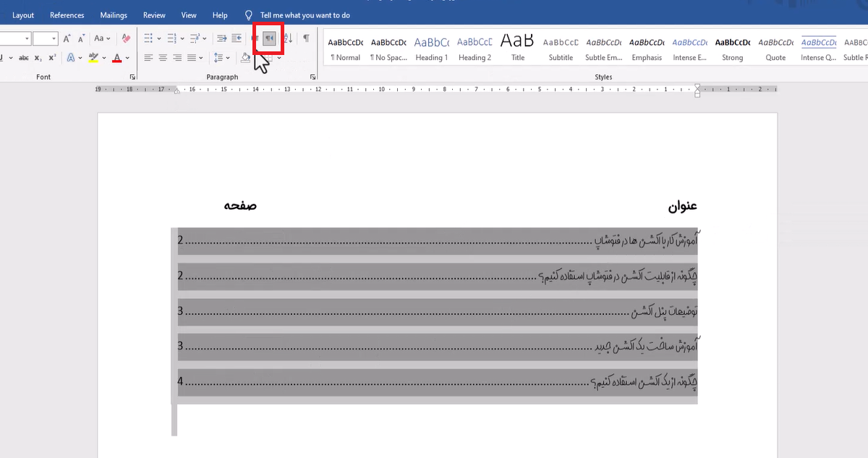The image size is (868, 458).
Task: Click the Sort A-Z icon
Action: 289,38
